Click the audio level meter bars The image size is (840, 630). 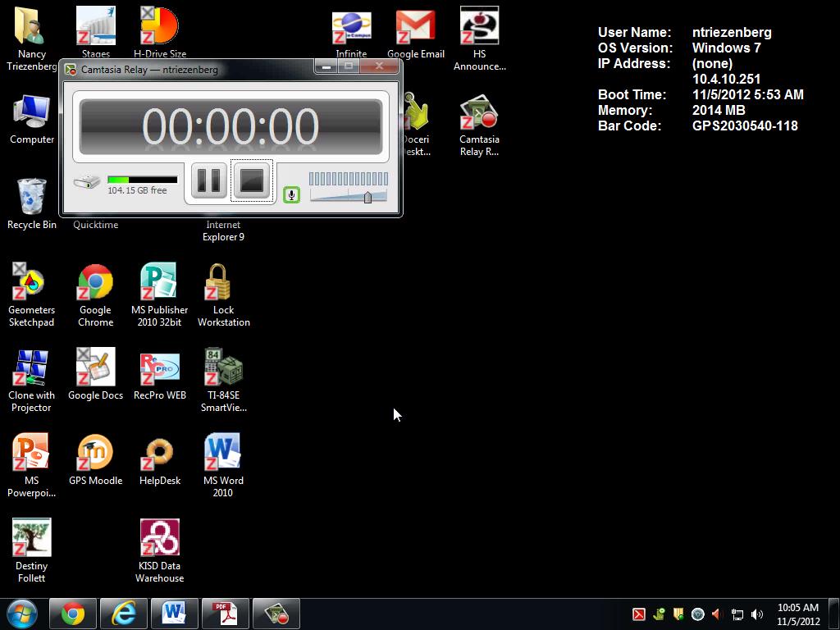[x=348, y=178]
